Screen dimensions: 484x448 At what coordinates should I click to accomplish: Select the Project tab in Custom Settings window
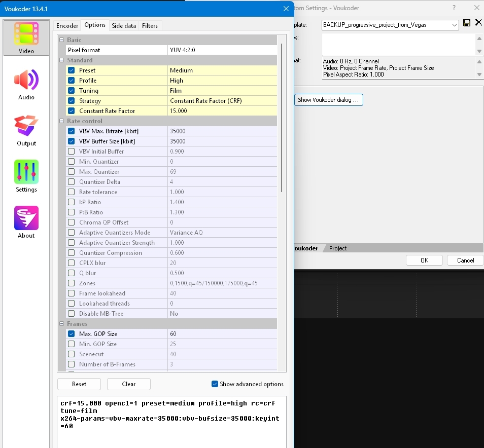point(338,248)
